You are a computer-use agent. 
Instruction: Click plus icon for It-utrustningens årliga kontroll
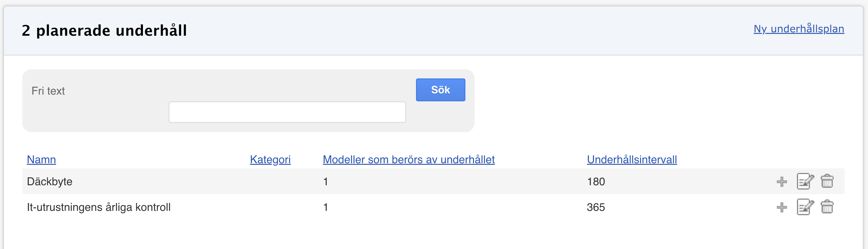781,207
